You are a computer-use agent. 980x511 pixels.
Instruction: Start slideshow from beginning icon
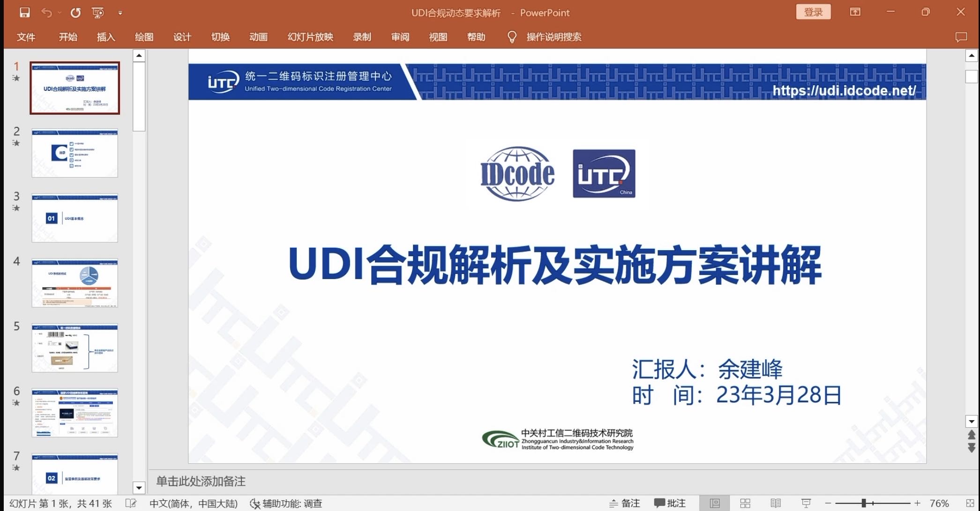pos(98,13)
